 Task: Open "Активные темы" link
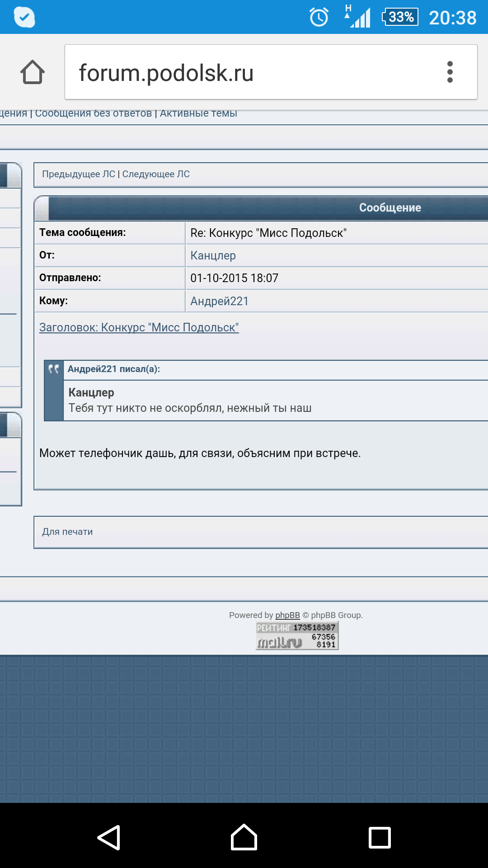(x=198, y=113)
